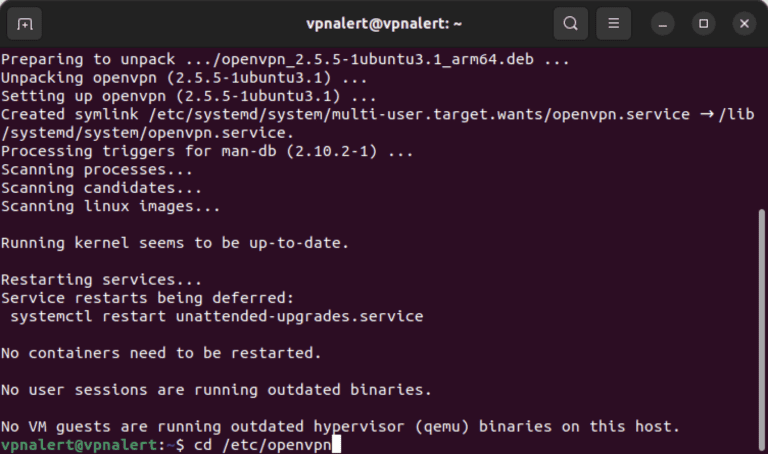The width and height of the screenshot is (768, 454).
Task: Click the 'Restarting services...' line
Action: point(101,280)
